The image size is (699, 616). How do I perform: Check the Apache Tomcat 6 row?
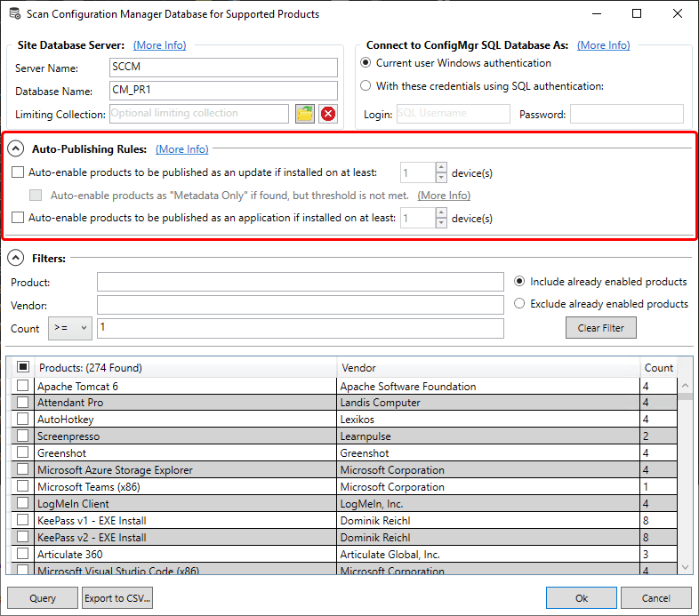[23, 386]
